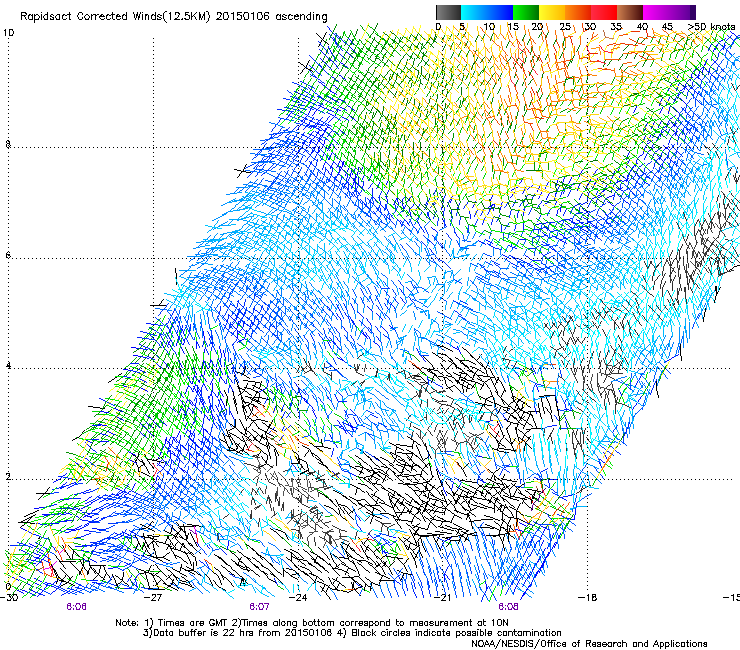Click the legend value '25' label
This screenshot has width=740, height=650.
564,27
